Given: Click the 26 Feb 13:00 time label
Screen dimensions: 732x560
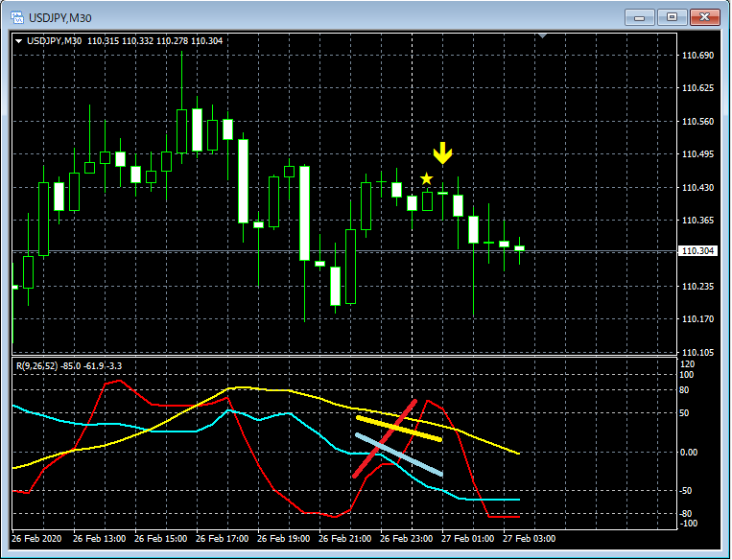Looking at the screenshot, I should 100,539.
